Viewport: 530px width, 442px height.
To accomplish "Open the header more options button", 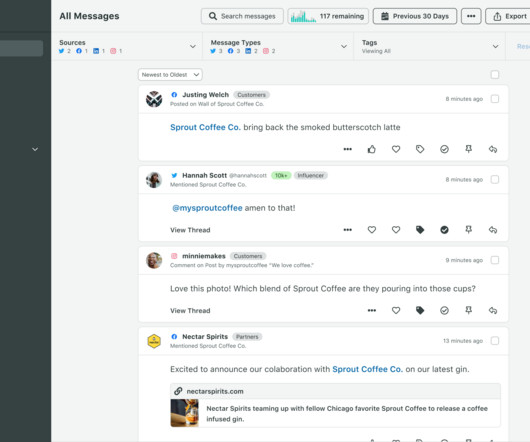I will tap(471, 16).
